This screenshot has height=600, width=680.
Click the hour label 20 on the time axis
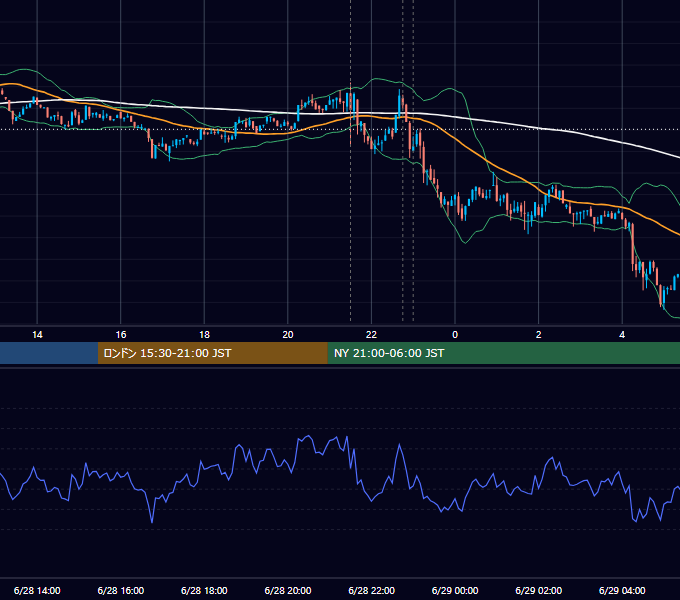pos(288,335)
